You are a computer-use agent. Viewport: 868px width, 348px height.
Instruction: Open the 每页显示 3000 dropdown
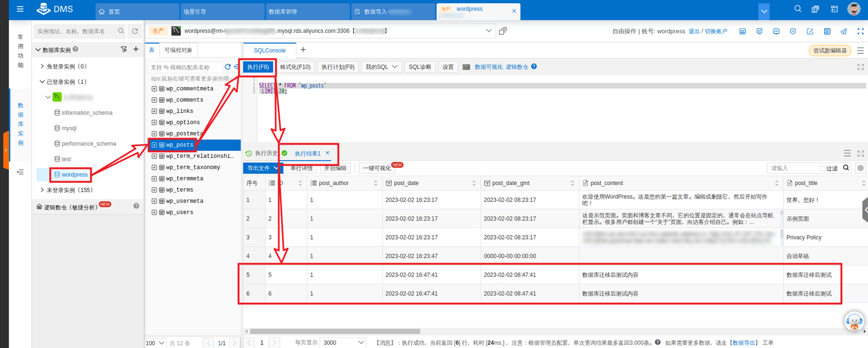(343, 342)
